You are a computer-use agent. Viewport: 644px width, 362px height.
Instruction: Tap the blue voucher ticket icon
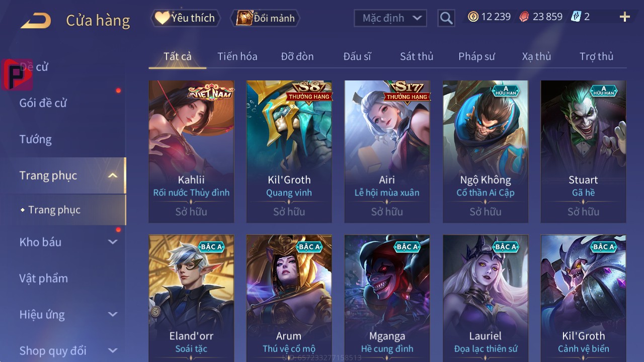point(576,17)
